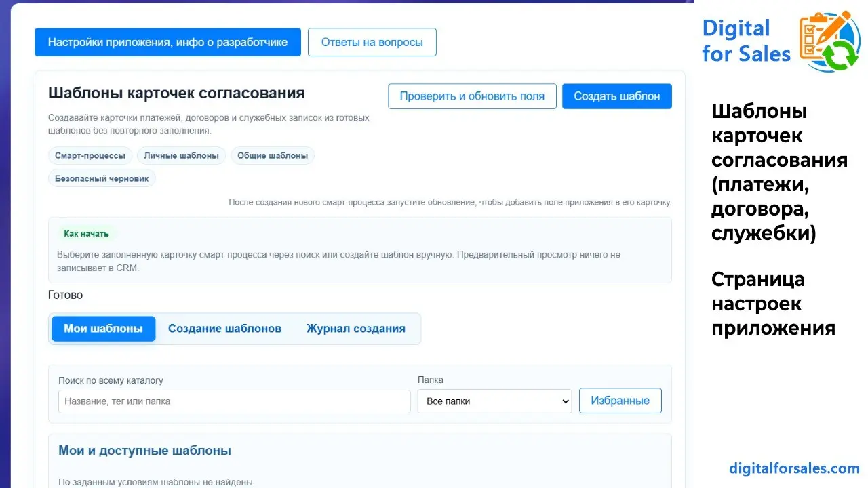Select the 'Безопасный черновик' tag chip

(x=102, y=178)
